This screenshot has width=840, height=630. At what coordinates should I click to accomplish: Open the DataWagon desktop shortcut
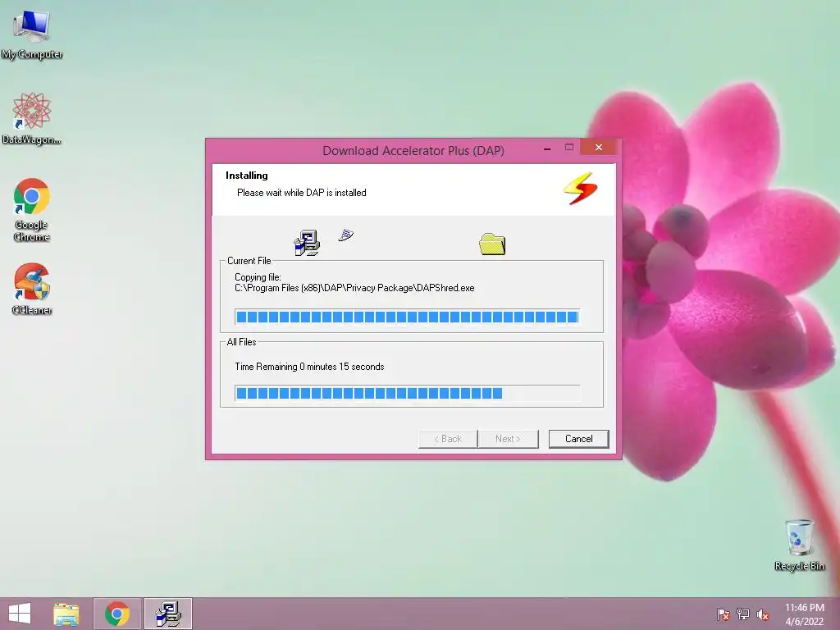coord(32,119)
